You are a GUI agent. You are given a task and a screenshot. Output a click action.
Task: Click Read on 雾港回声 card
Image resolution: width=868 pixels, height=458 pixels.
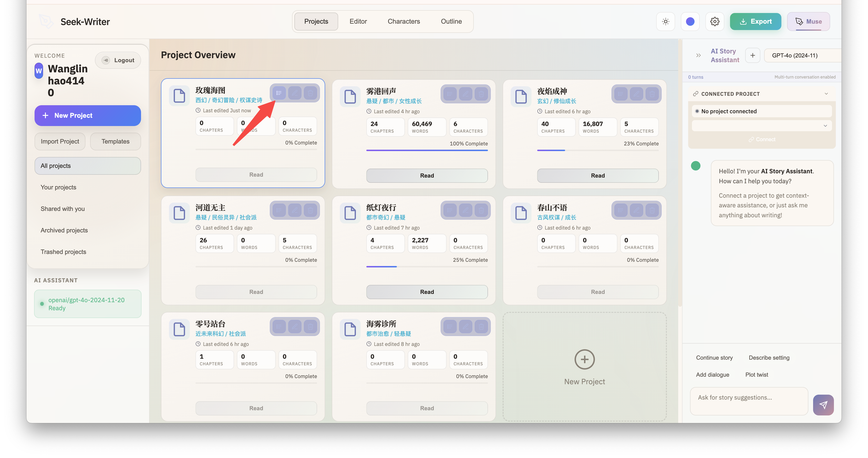pyautogui.click(x=427, y=176)
